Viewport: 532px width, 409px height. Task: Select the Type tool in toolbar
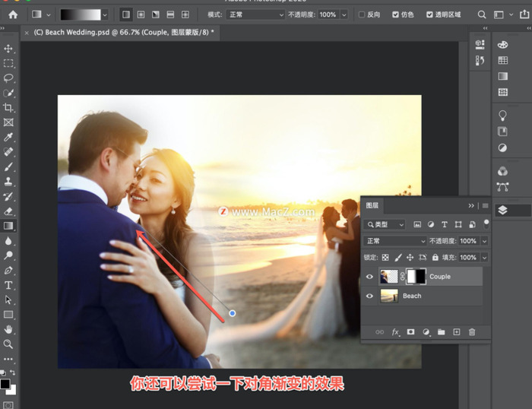pyautogui.click(x=9, y=285)
